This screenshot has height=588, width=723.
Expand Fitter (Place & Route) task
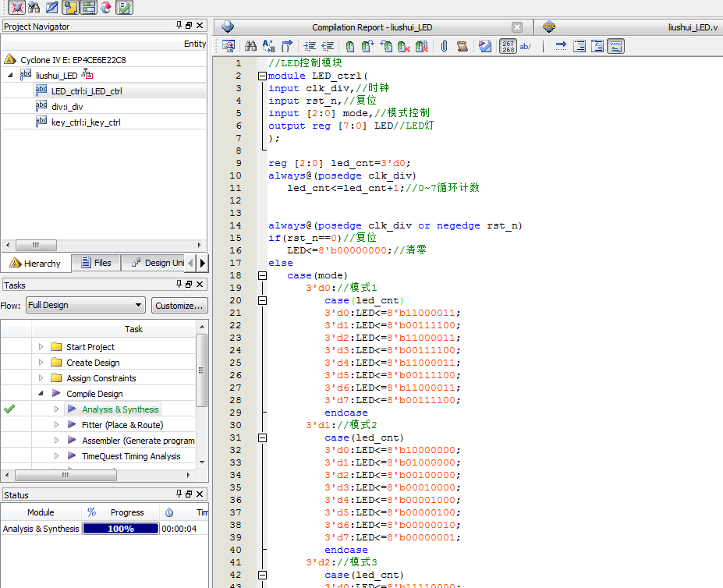(56, 425)
